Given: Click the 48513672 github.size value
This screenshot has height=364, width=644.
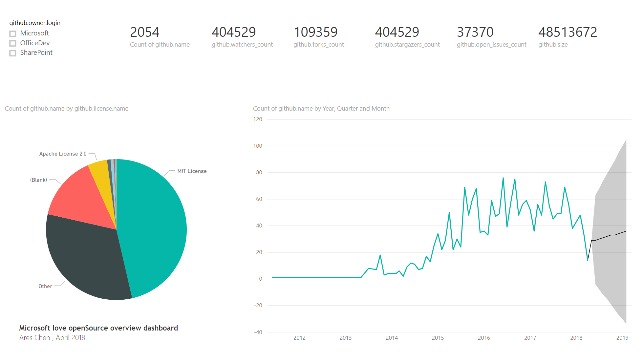Looking at the screenshot, I should click(x=568, y=32).
